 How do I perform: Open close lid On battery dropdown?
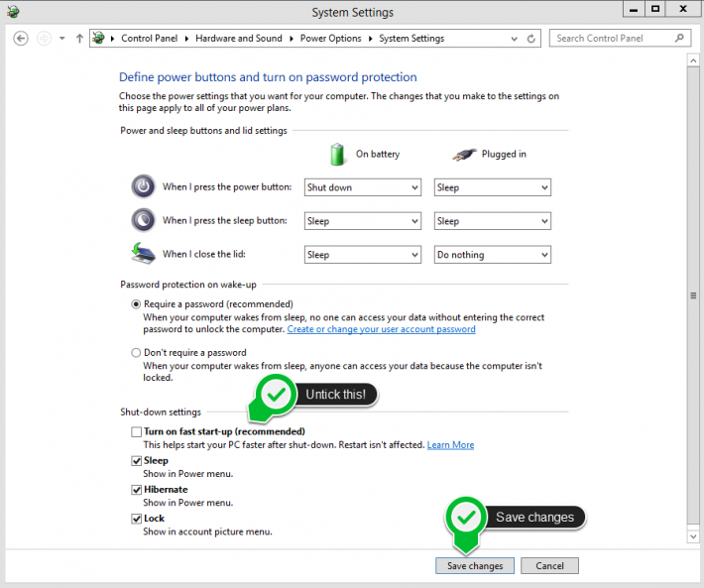[362, 255]
